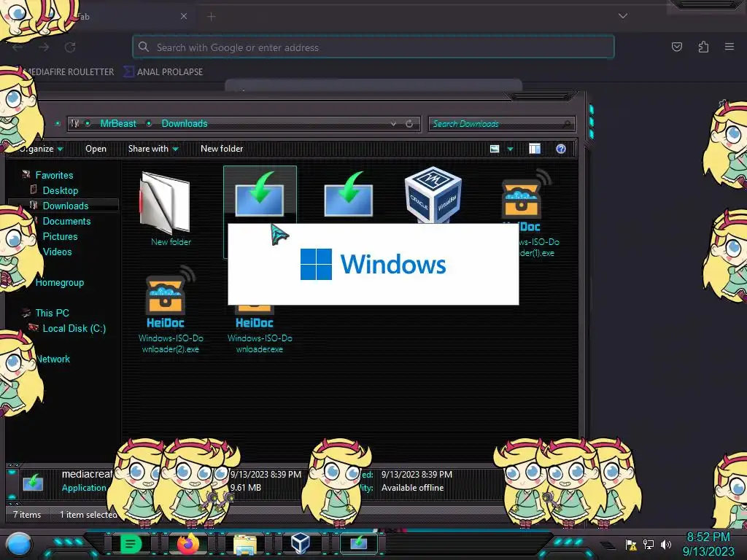The image size is (747, 560).
Task: Open the second bookmark in bookmarks bar
Action: pyautogui.click(x=163, y=72)
